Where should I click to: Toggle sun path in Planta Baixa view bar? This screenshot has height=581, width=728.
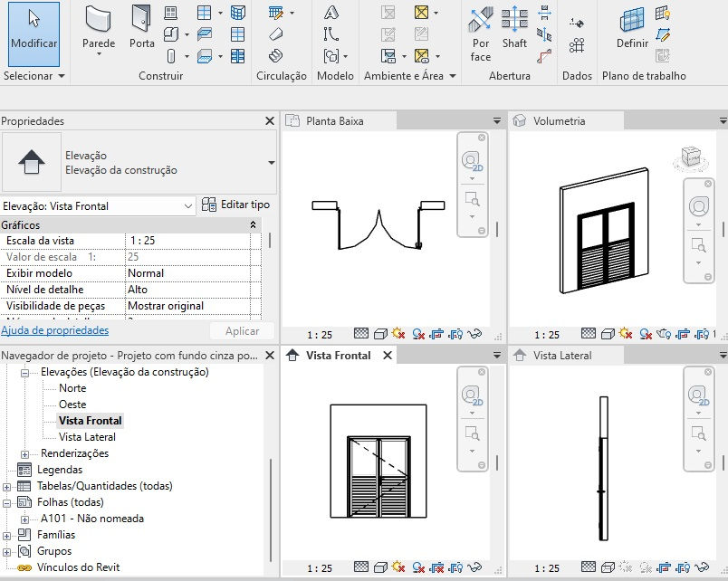pyautogui.click(x=398, y=334)
